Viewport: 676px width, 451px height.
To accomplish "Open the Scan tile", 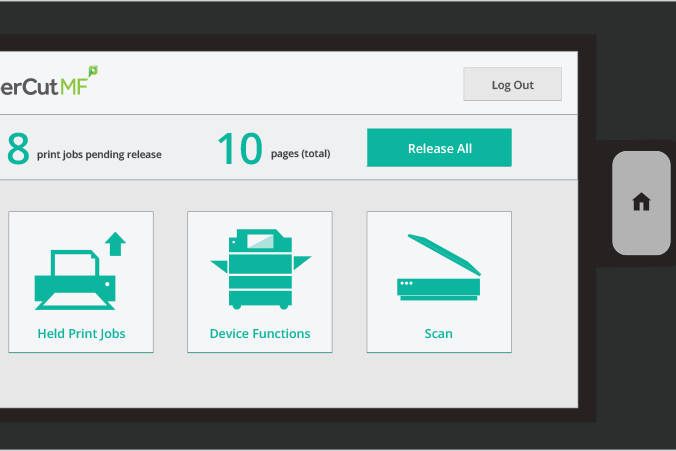I will [438, 282].
